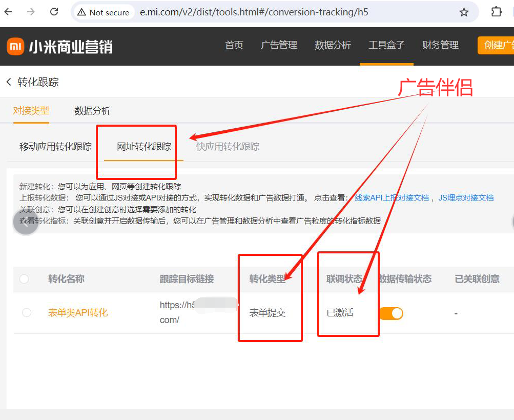This screenshot has height=420, width=514.
Task: Open the 表单类API转化 conversion link
Action: 78,313
